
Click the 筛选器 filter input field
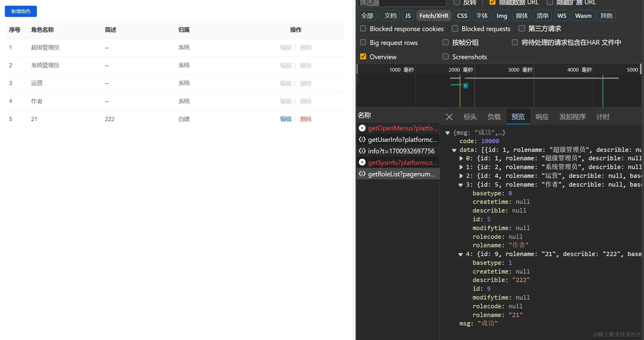point(402,3)
